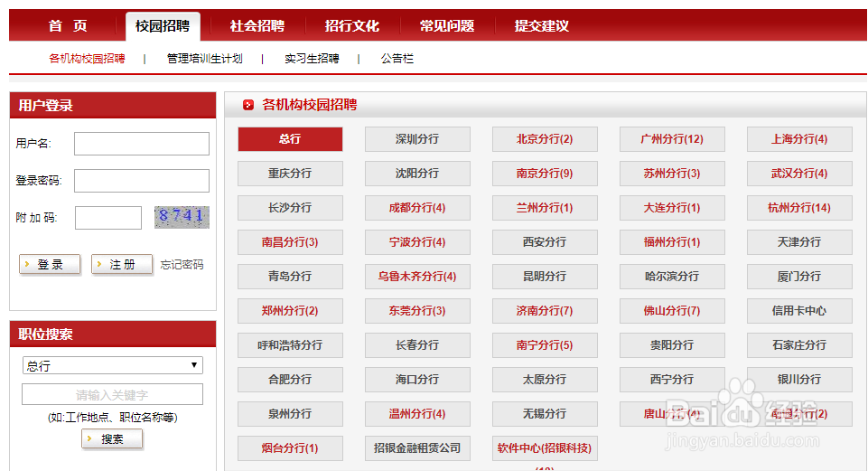The height and width of the screenshot is (471, 868).
Task: Select 重庆分行 institution button
Action: coord(290,174)
